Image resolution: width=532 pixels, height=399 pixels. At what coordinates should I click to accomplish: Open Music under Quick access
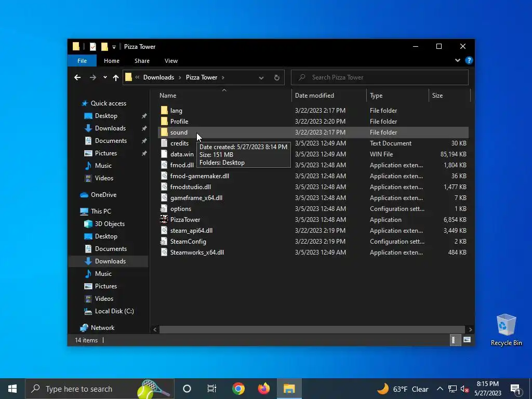[103, 166]
